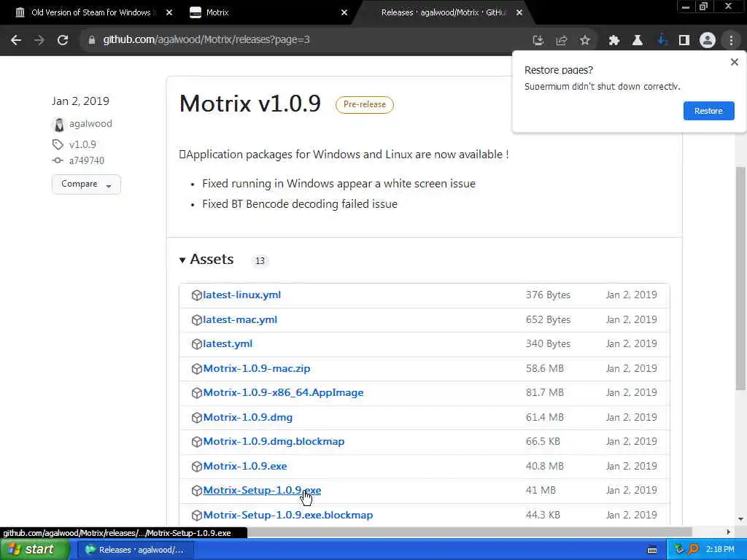Select the Releases agalwood/Motrix tab
The height and width of the screenshot is (560, 747).
coord(443,12)
